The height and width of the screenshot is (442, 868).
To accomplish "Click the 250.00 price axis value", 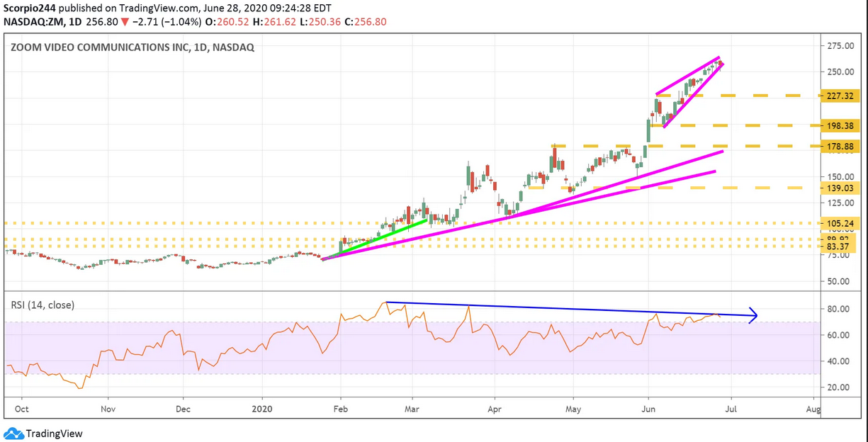I will [840, 72].
